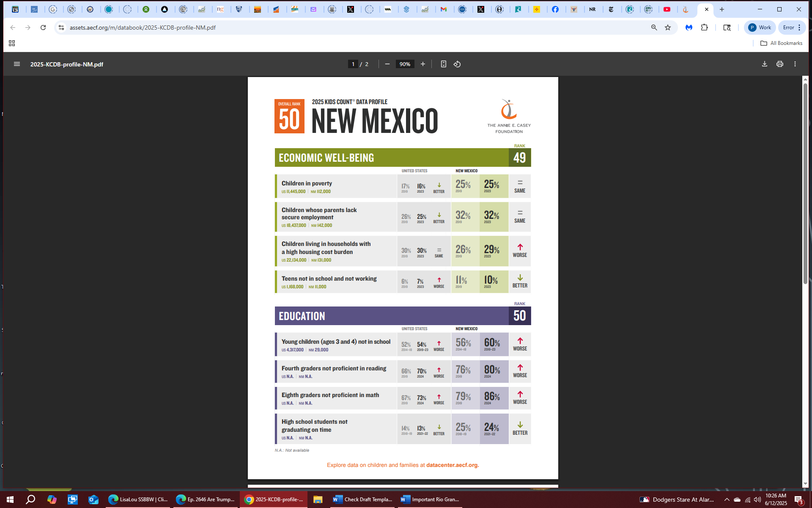
Task: Rotate the PDF counterclockwise
Action: coord(457,64)
